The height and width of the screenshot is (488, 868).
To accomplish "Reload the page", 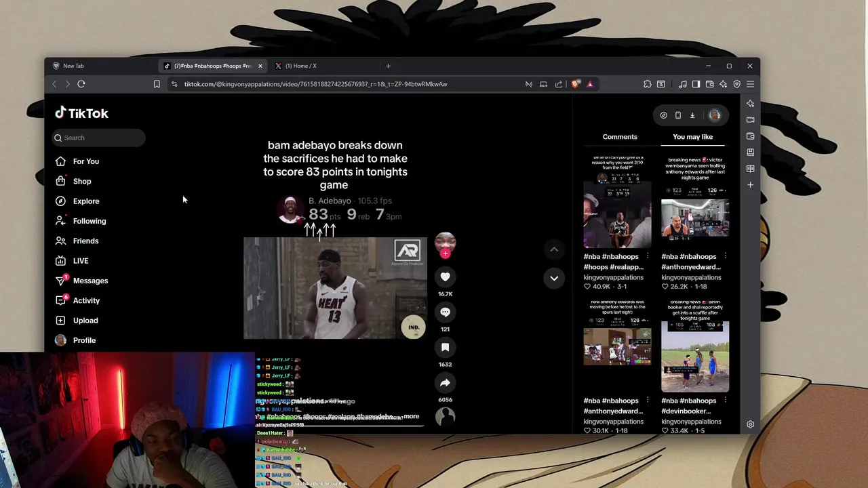I will (x=81, y=84).
